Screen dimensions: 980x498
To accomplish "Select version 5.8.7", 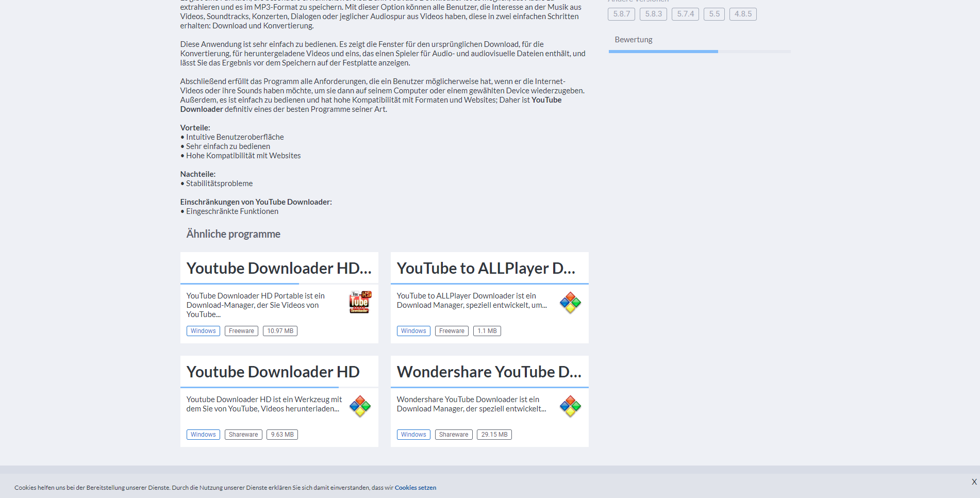I will pos(621,14).
